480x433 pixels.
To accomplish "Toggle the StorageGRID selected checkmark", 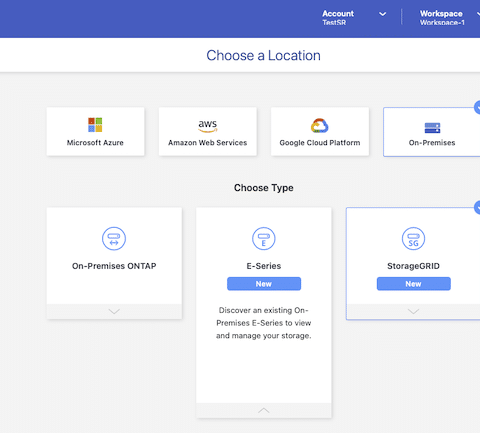I will pyautogui.click(x=477, y=208).
